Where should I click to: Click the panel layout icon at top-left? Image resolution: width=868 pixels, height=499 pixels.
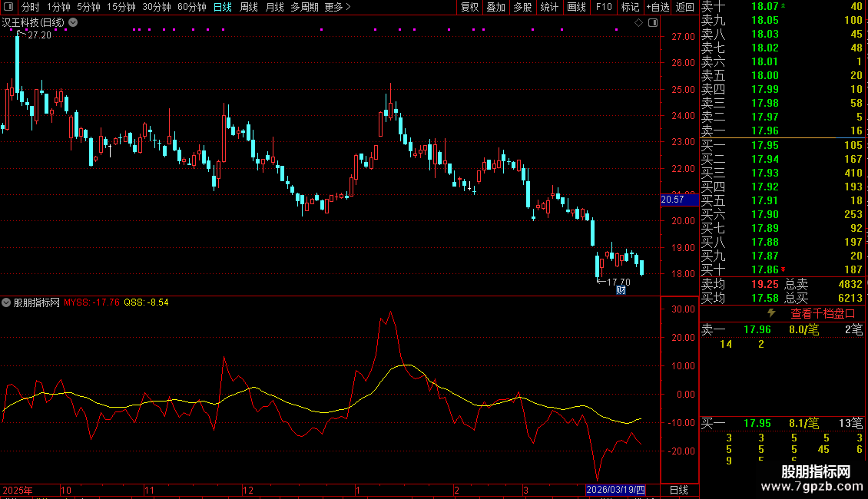click(x=10, y=7)
